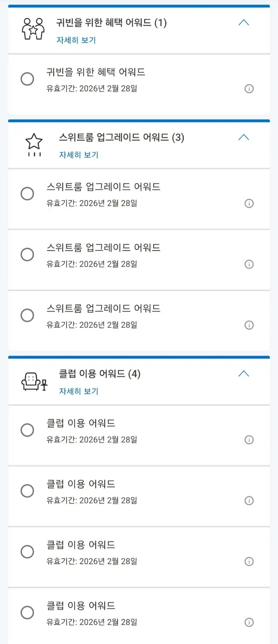
Task: Open info icon for first 스위트룸 업그레이드 어워드
Action: (x=249, y=204)
